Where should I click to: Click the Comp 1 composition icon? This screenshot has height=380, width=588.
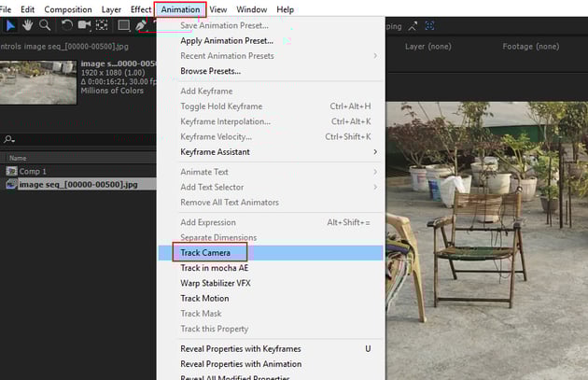point(11,172)
